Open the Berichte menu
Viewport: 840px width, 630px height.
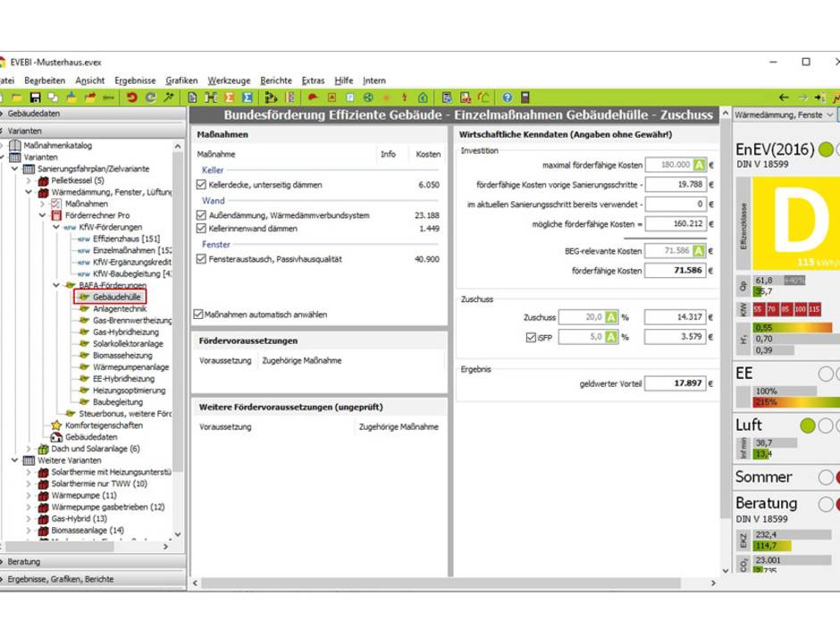point(275,80)
